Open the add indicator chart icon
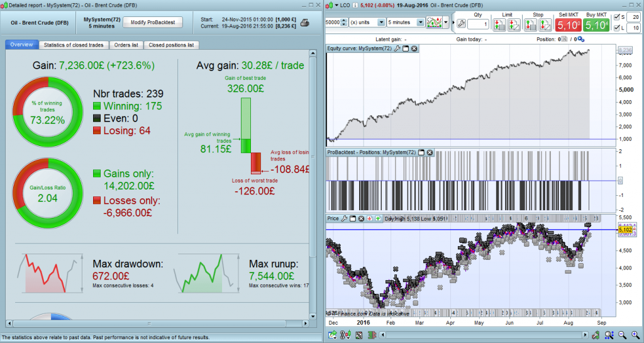 434,23
